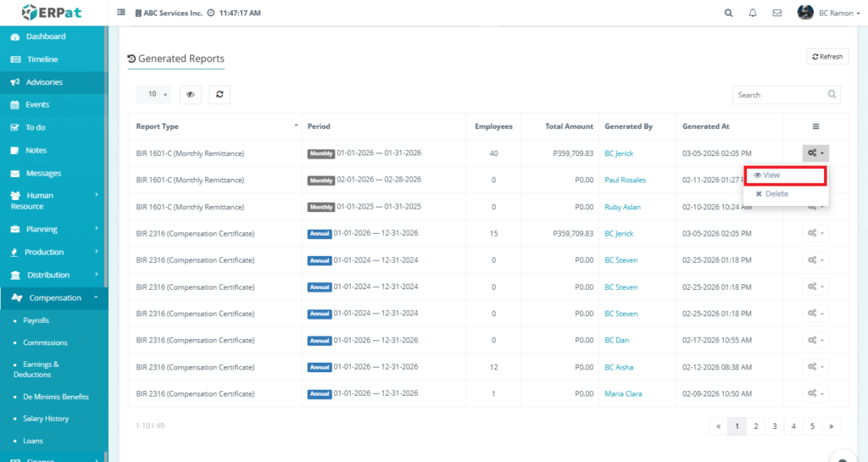868x462 pixels.
Task: Open actions gear dropdown for BIR 2316 BC Aisha row
Action: (x=815, y=367)
